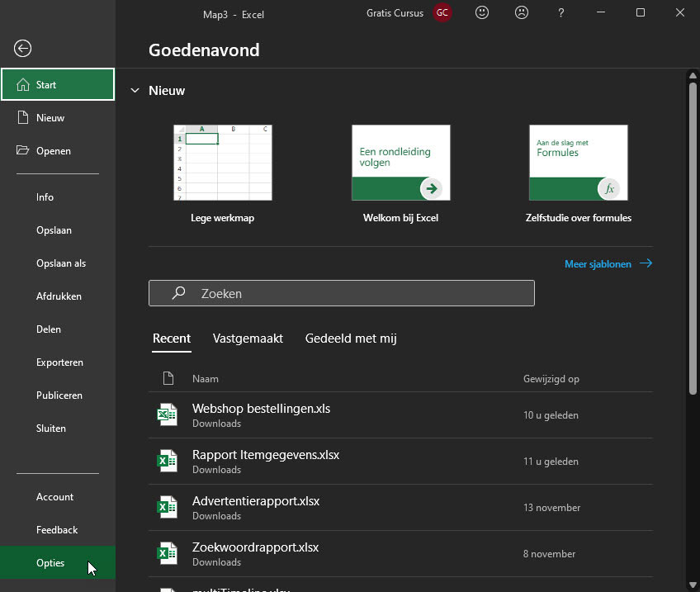Switch to Gedeeld met mij tab
The width and height of the screenshot is (700, 592).
(351, 339)
